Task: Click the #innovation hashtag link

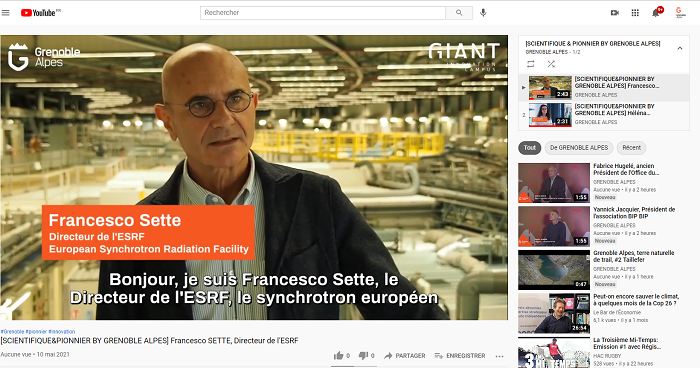Action: pyautogui.click(x=62, y=331)
